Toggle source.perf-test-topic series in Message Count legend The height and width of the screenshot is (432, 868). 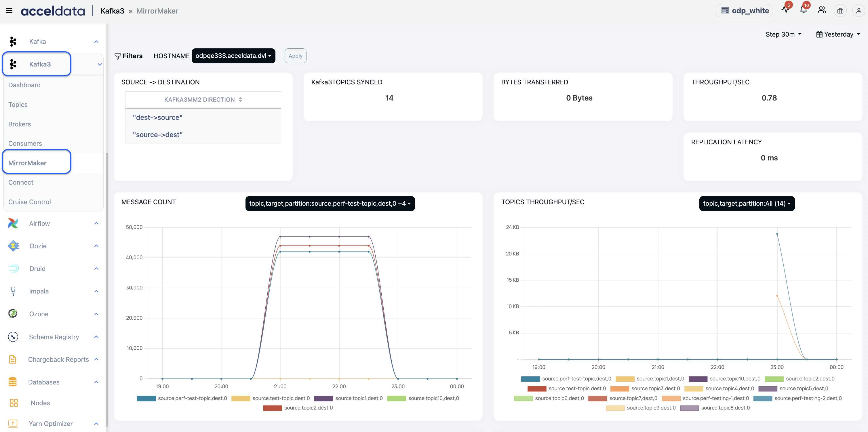pos(182,398)
